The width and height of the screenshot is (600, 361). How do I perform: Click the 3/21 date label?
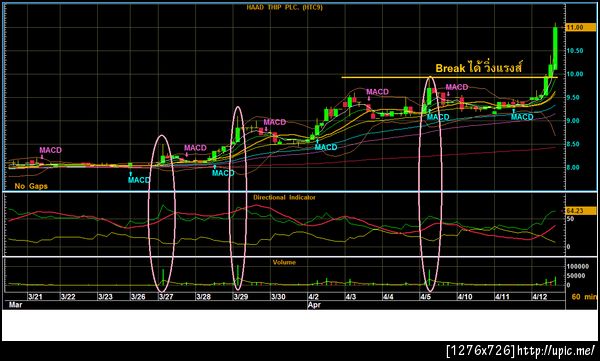35,297
